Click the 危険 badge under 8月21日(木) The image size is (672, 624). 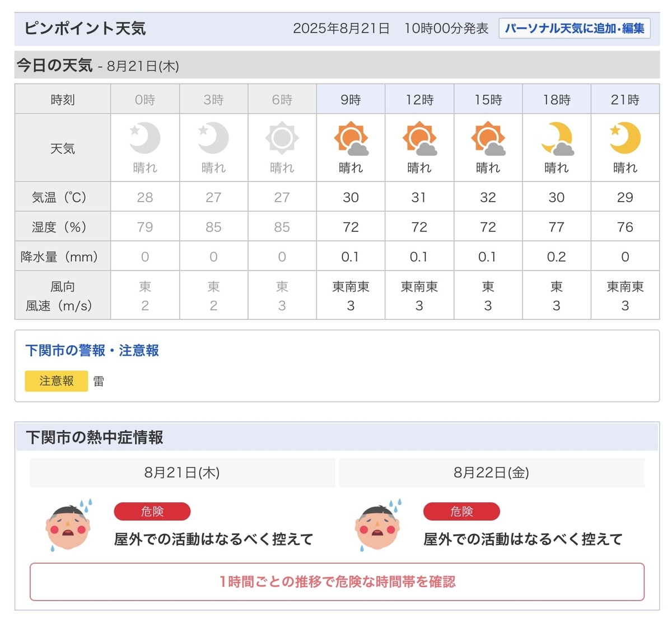(x=152, y=511)
